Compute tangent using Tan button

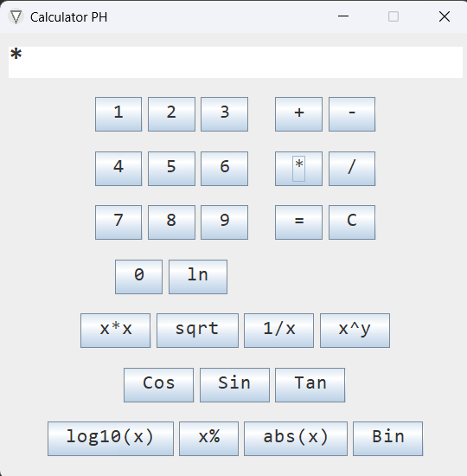pyautogui.click(x=310, y=385)
